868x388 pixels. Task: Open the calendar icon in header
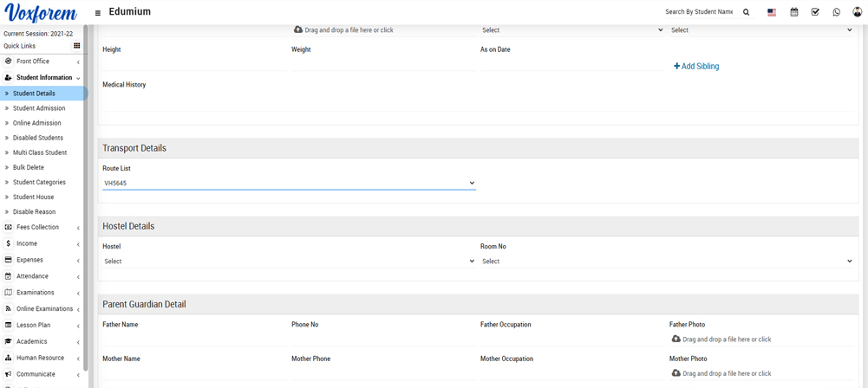pos(793,12)
